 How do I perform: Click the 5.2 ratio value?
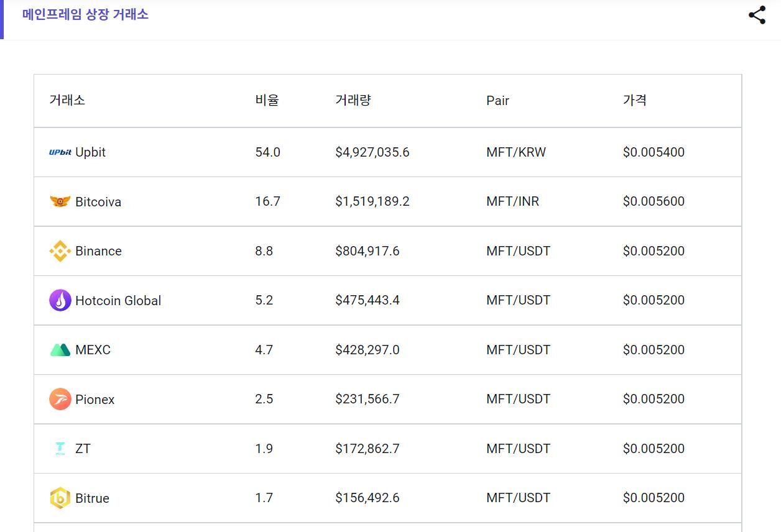[x=264, y=300]
